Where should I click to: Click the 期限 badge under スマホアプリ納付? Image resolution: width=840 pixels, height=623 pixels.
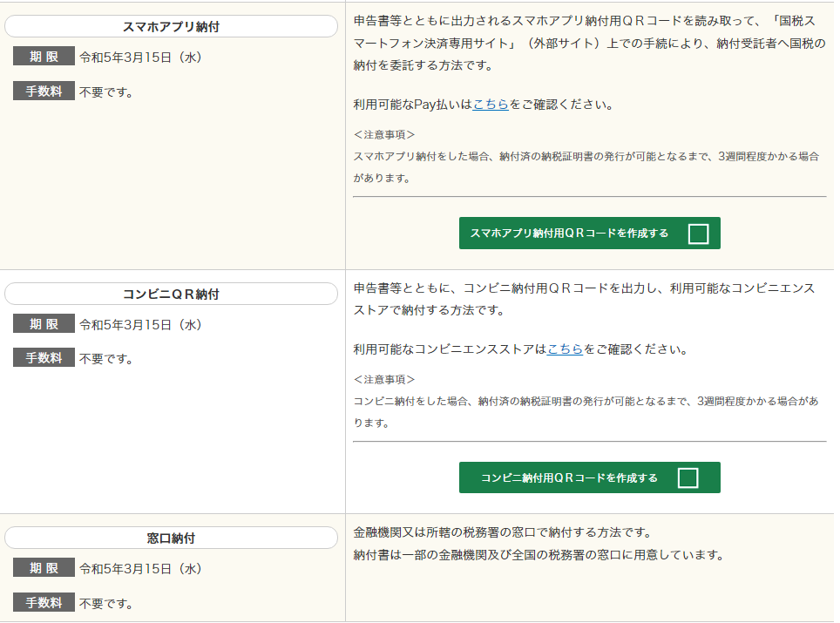[44, 57]
